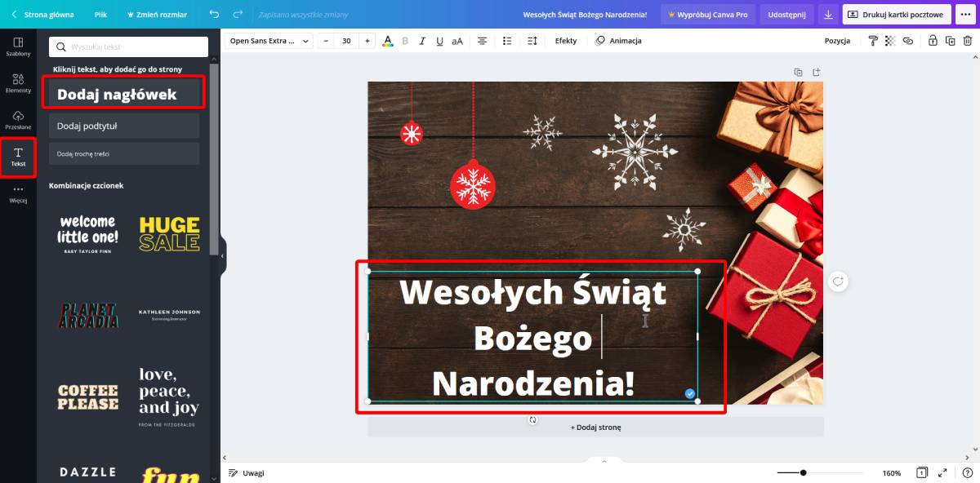Toggle underline text formatting
980x483 pixels.
[439, 41]
